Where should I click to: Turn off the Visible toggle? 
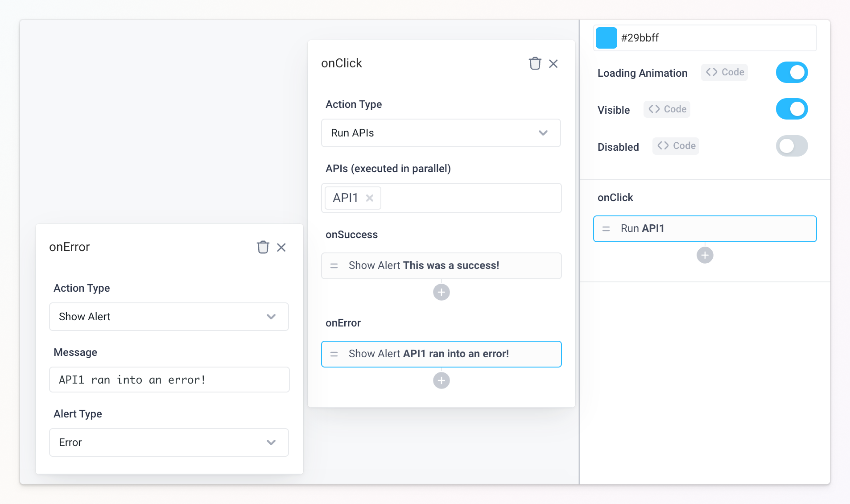tap(792, 109)
